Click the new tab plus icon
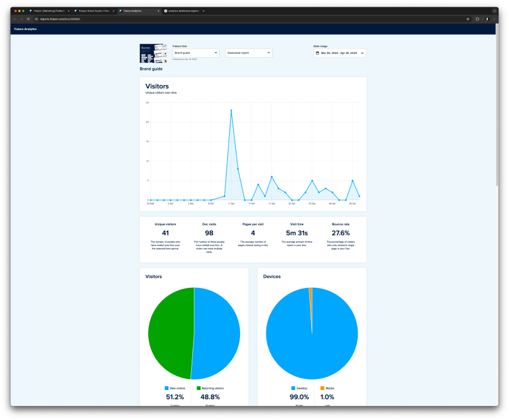Viewport: 509px width, 420px height. [210, 11]
